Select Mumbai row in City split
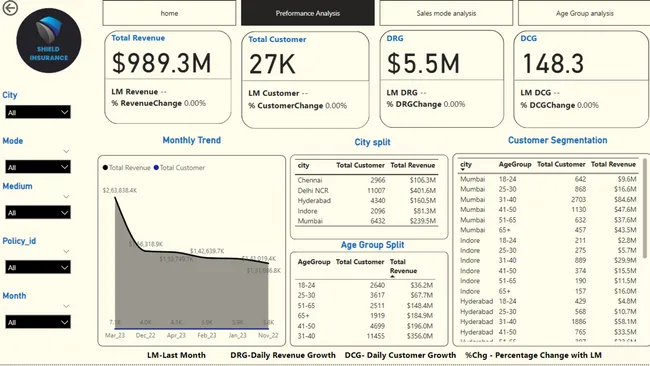This screenshot has height=366, width=650. tap(366, 221)
